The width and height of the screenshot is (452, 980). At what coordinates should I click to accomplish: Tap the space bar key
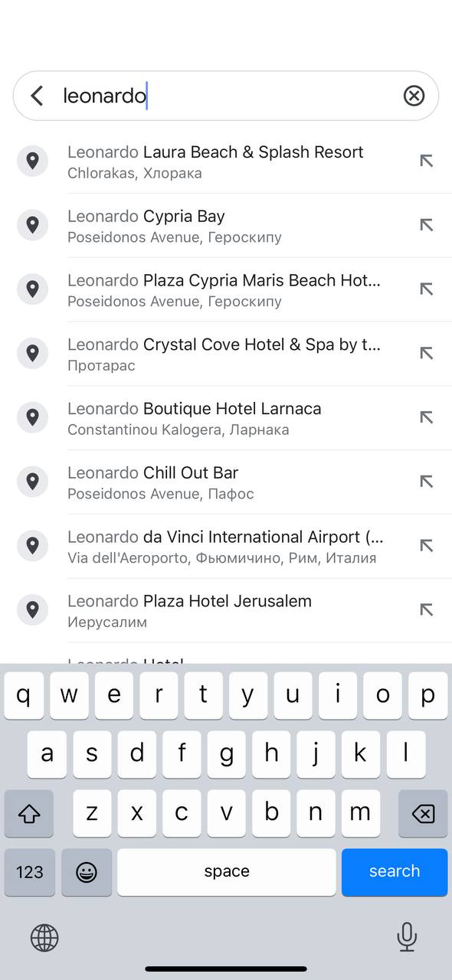pos(227,872)
